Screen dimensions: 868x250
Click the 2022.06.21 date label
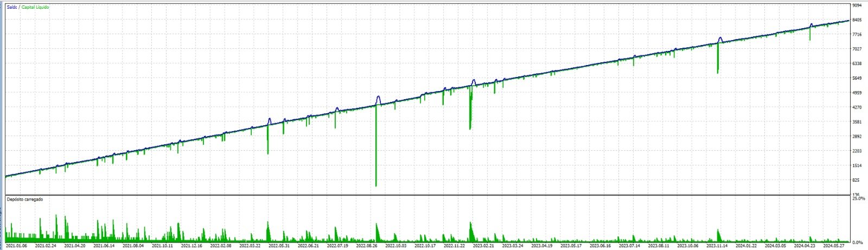pos(309,246)
